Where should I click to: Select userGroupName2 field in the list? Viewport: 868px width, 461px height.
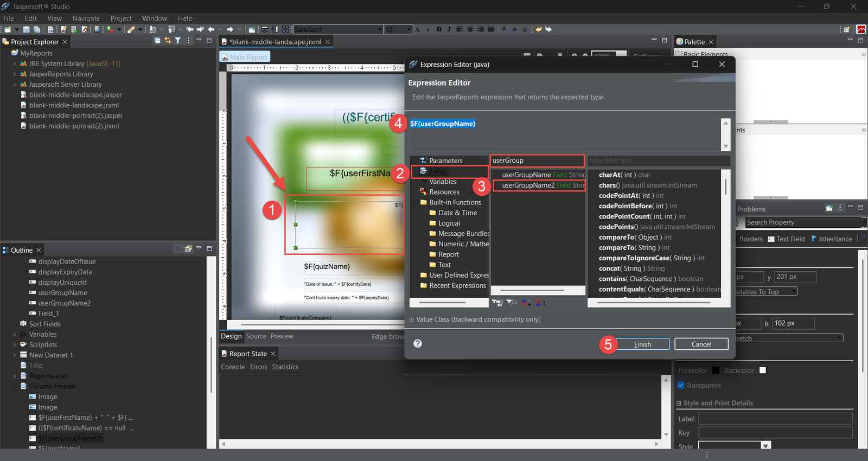pyautogui.click(x=528, y=185)
